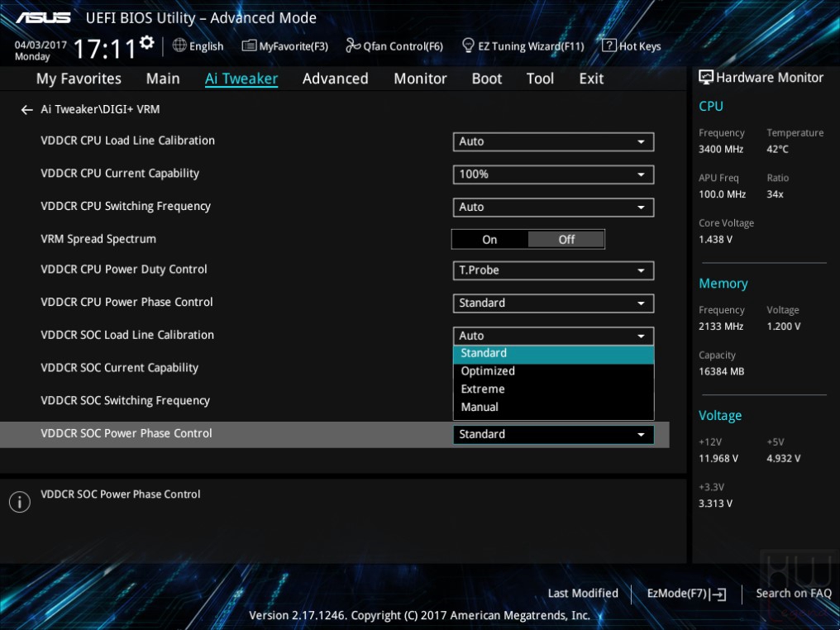Open the Ai Tweaker tab
This screenshot has height=630, width=840.
coord(241,79)
